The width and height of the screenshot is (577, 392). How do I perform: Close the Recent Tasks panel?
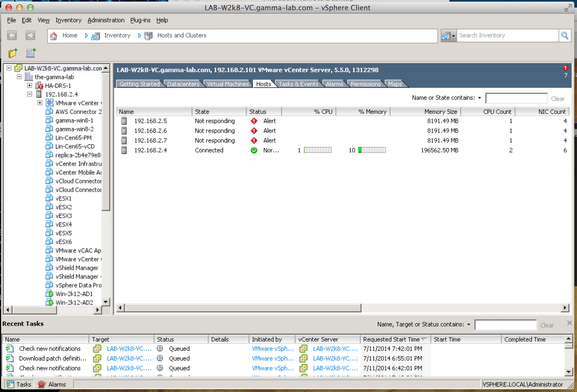click(569, 323)
